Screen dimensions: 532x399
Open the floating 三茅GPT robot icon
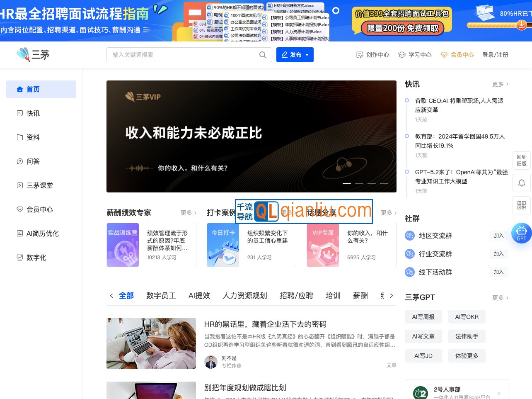point(522,233)
